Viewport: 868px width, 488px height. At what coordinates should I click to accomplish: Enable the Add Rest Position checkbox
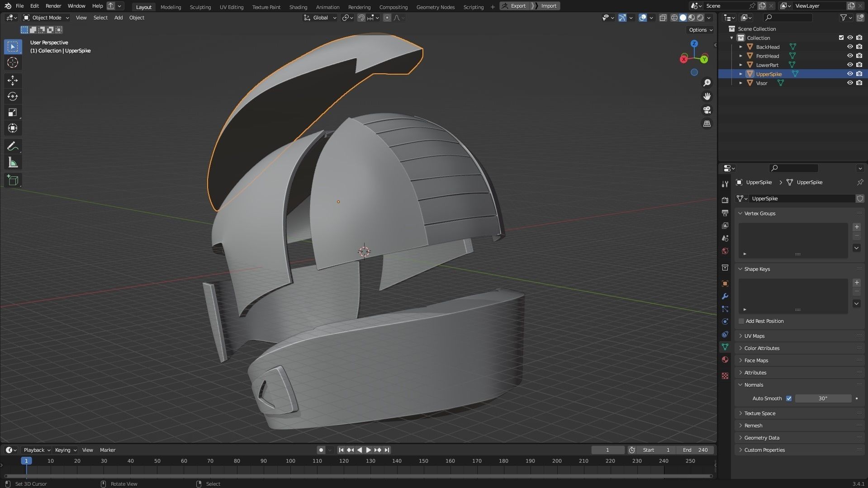pos(741,321)
